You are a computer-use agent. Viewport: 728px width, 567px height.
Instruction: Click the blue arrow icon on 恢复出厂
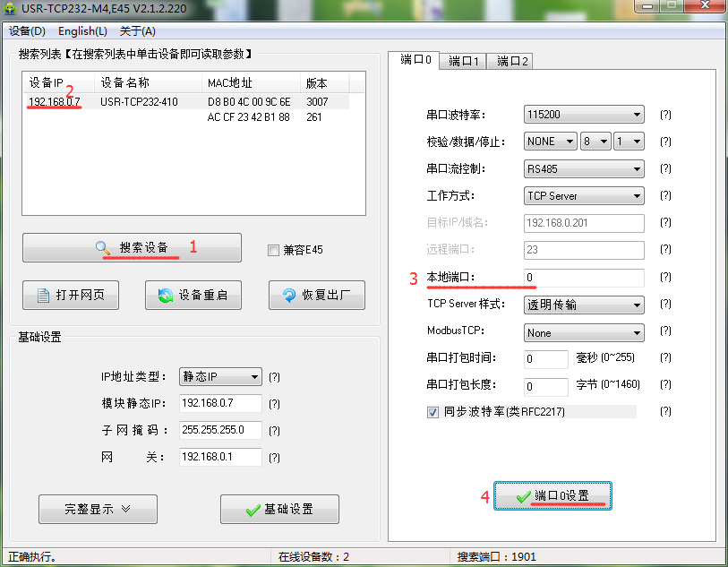tap(289, 296)
